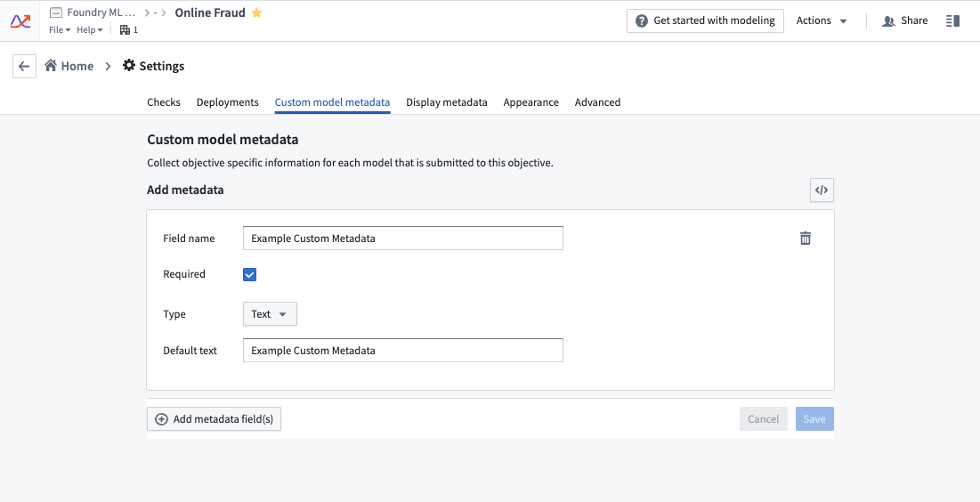Viewport: 980px width, 502px height.
Task: Click Get started with modeling button
Action: tap(705, 20)
